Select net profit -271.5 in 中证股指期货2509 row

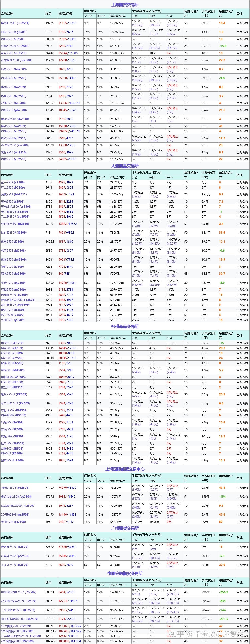tap(224, 619)
